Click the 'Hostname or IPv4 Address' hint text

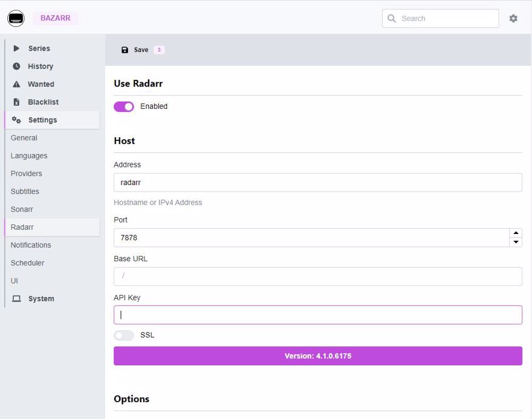pyautogui.click(x=158, y=203)
